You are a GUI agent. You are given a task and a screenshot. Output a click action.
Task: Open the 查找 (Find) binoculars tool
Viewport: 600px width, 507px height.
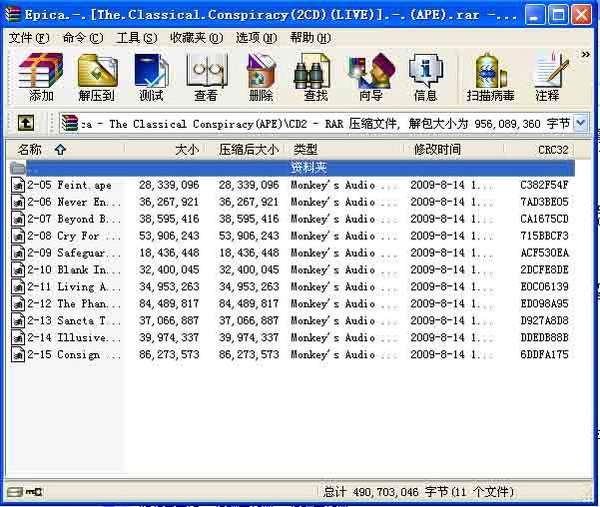point(315,78)
